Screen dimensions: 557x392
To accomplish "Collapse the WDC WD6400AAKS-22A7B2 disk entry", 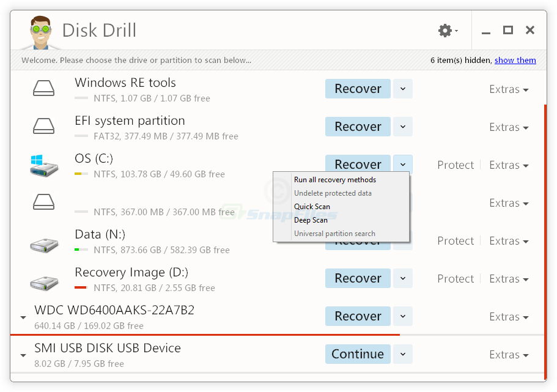I will click(23, 317).
